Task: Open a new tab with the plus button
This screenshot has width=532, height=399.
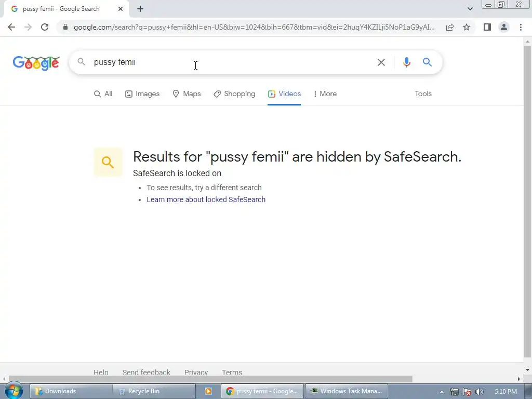Action: pos(140,9)
